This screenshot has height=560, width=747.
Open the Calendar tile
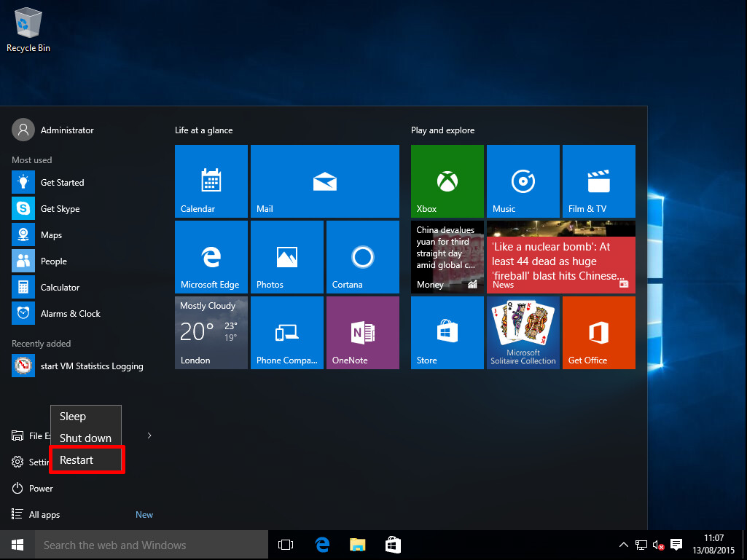pyautogui.click(x=211, y=181)
